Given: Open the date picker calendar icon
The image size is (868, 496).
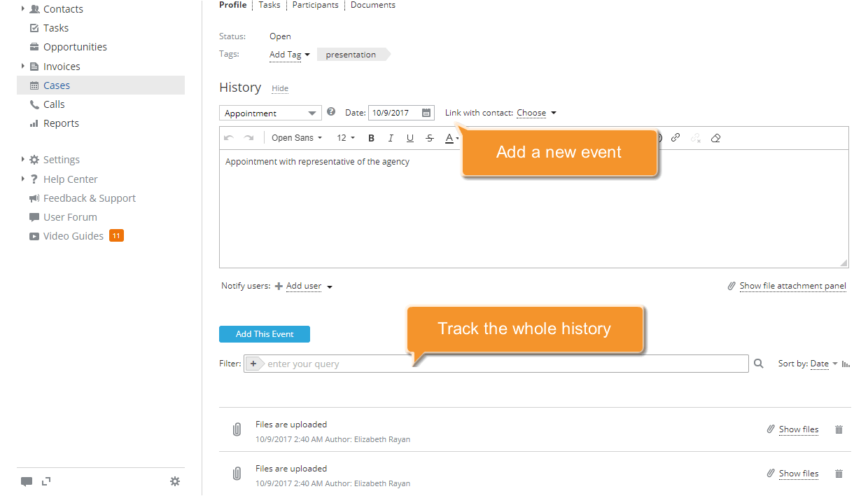Looking at the screenshot, I should coord(426,112).
